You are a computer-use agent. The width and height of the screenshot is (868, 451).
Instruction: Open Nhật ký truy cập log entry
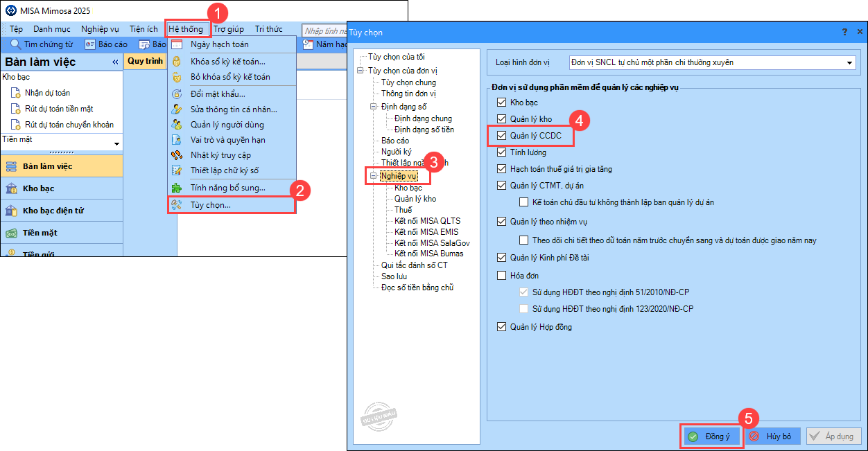232,155
